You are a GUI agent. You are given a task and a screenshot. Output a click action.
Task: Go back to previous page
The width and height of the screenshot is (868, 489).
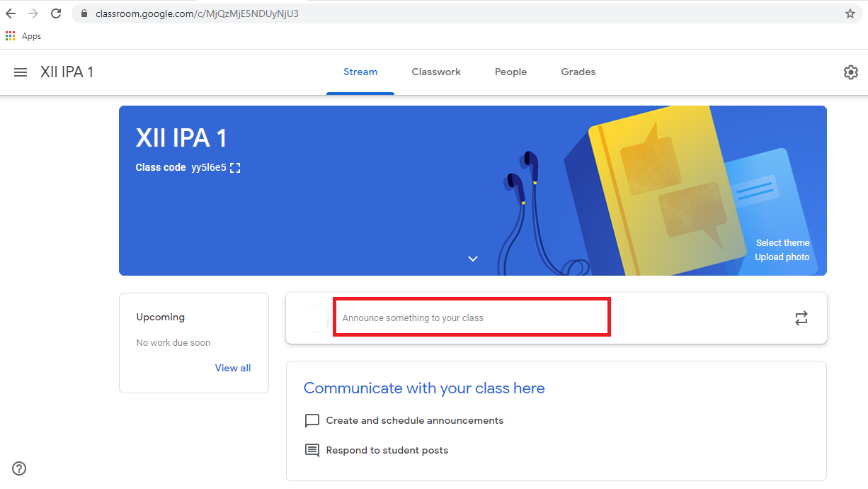pos(11,13)
